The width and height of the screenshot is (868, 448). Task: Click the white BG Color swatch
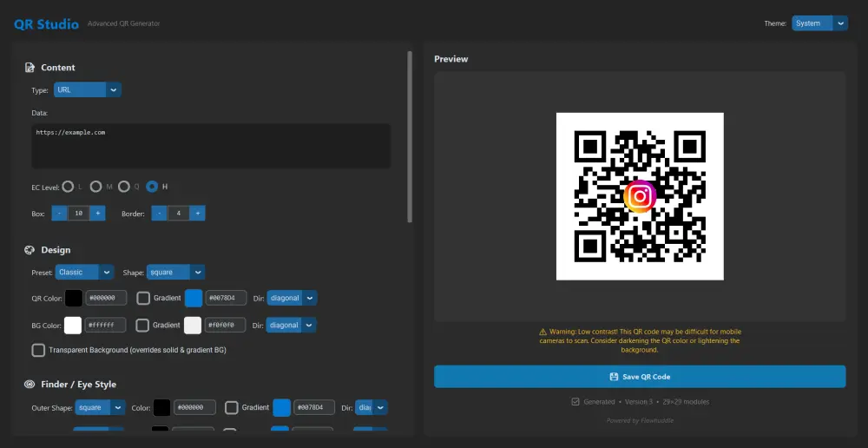click(x=73, y=325)
